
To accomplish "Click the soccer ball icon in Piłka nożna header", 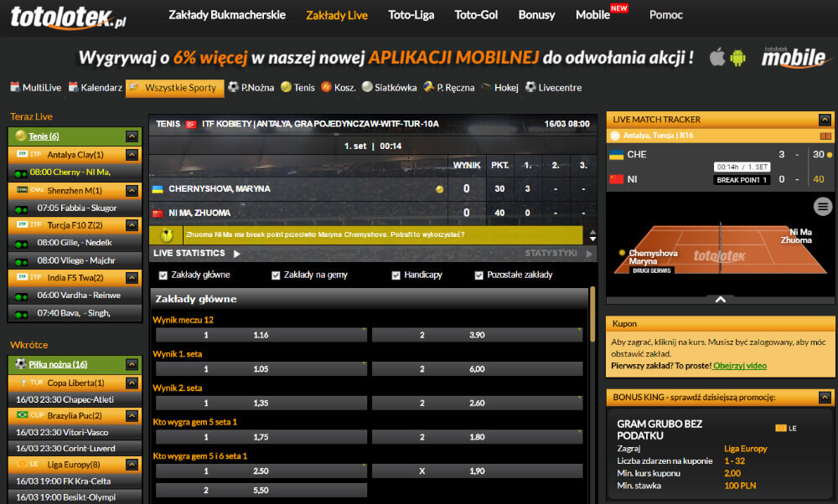I will tap(20, 364).
